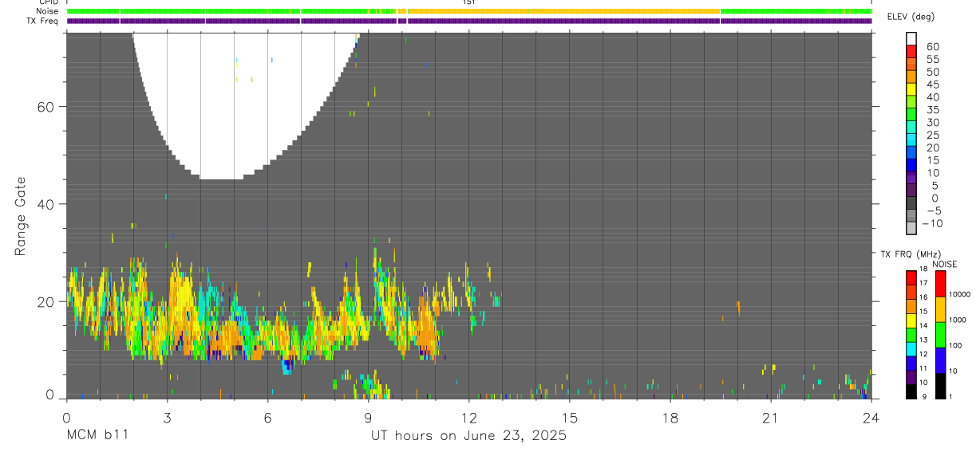Click the Range Gate axis title
980x452 pixels.
click(21, 215)
